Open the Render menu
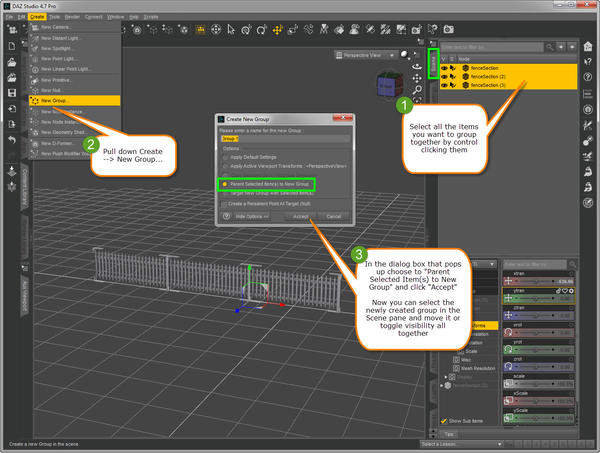This screenshot has height=453, width=600. tap(72, 17)
